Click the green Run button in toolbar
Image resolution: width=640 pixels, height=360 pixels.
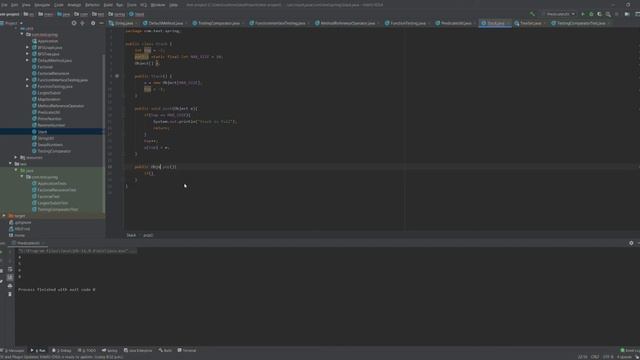(583, 14)
